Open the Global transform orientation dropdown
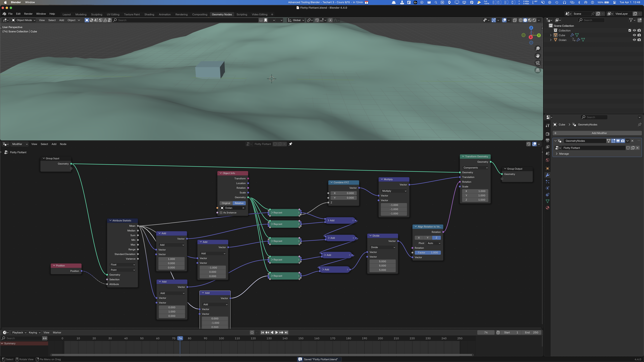 (296, 20)
